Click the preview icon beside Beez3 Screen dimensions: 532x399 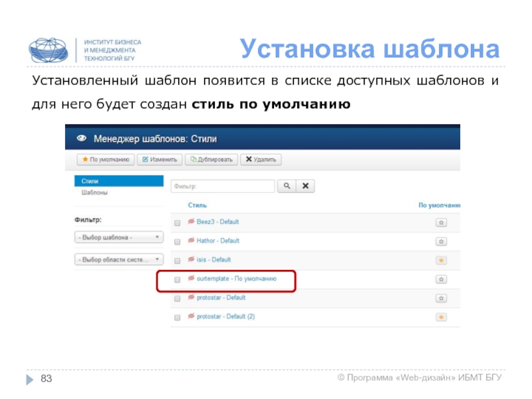(x=192, y=221)
